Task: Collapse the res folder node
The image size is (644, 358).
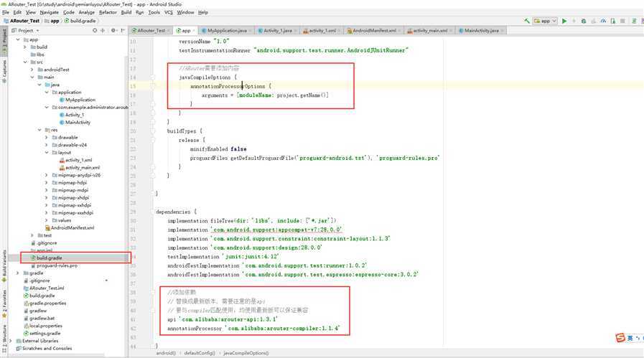Action: pos(39,130)
